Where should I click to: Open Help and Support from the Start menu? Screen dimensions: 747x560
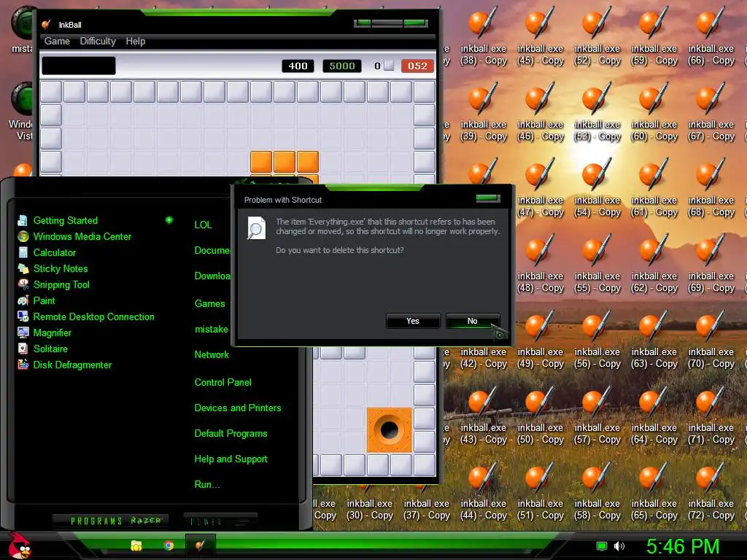pos(231,459)
